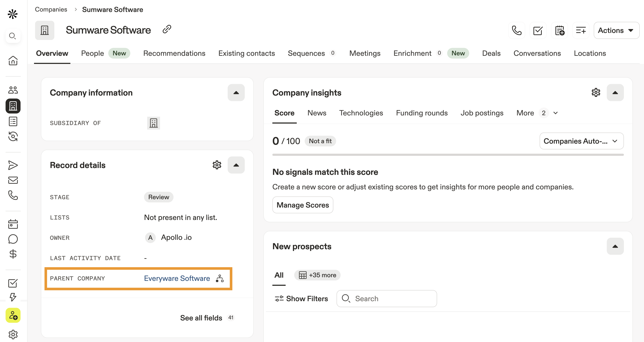
Task: Go to Companies via the breadcrumb
Action: pyautogui.click(x=51, y=9)
